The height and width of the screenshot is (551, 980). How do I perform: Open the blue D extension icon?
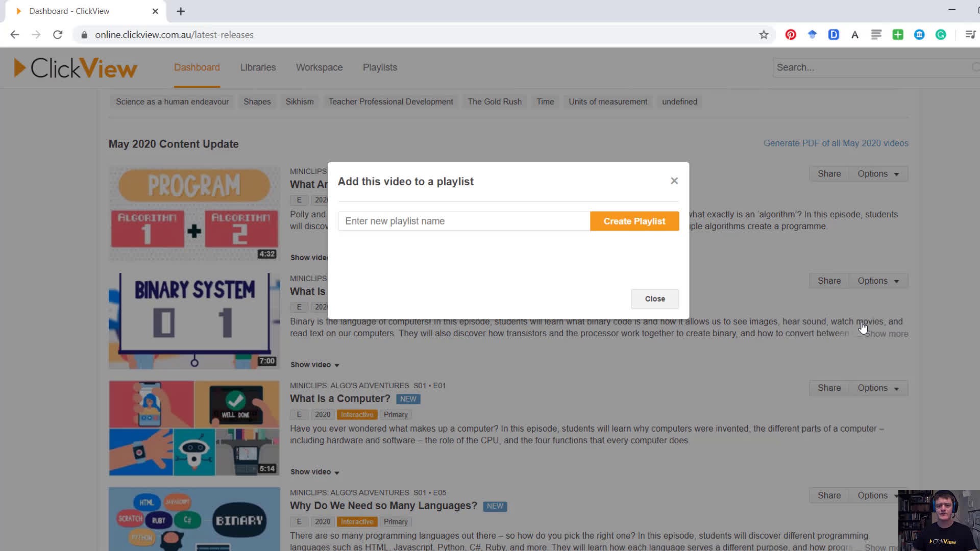coord(834,35)
